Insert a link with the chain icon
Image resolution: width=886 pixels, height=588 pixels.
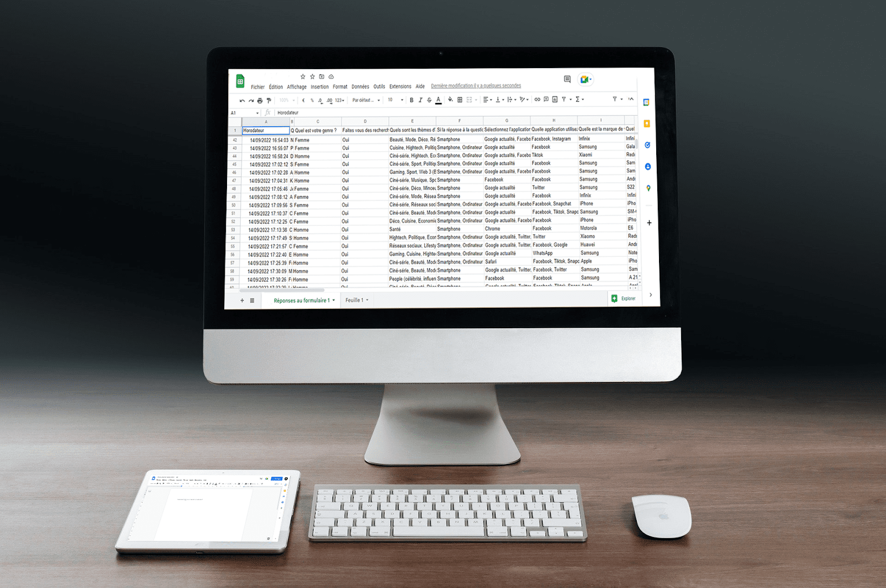coord(537,99)
